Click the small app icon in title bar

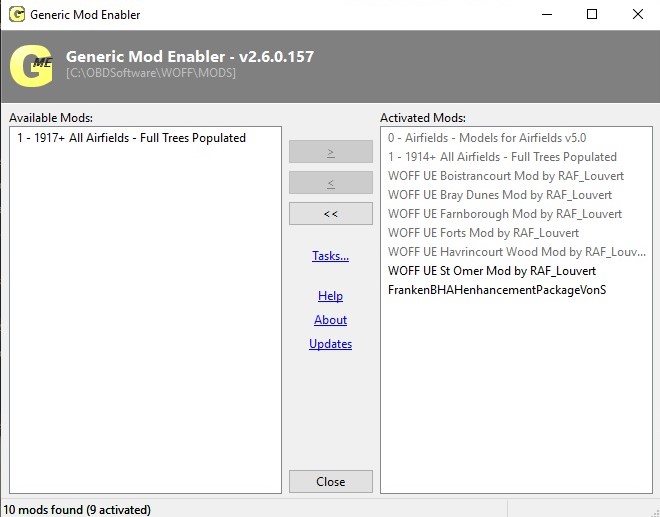(x=17, y=14)
